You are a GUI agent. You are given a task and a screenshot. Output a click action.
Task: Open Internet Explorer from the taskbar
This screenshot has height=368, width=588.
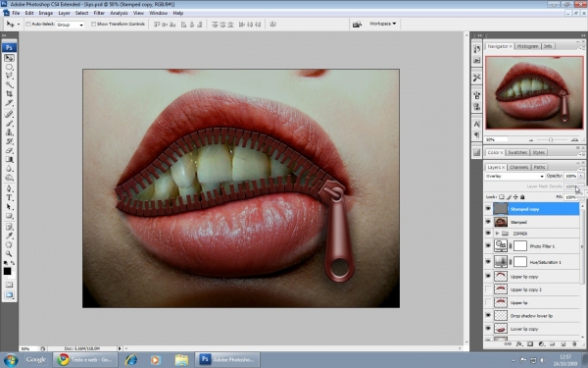[x=131, y=360]
